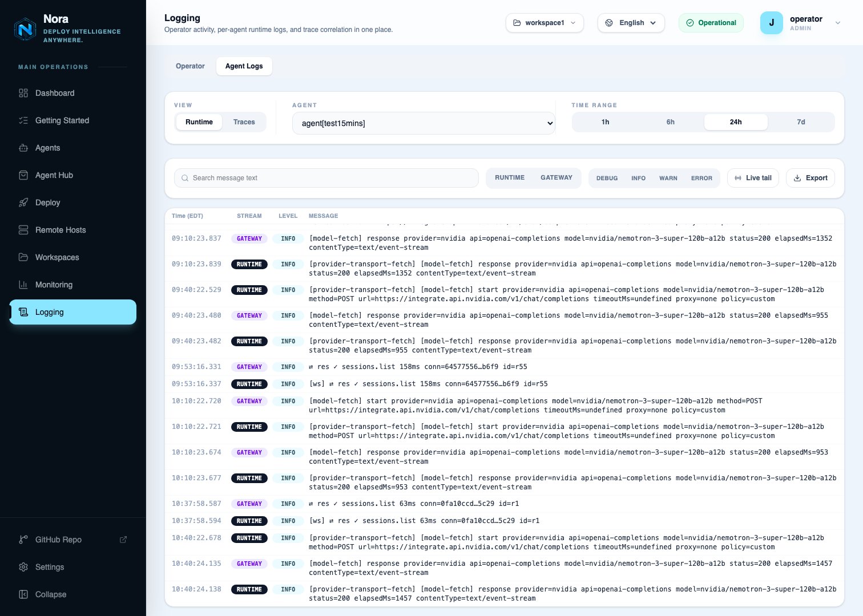Click the Agents robot icon
The image size is (863, 616).
coord(23,148)
